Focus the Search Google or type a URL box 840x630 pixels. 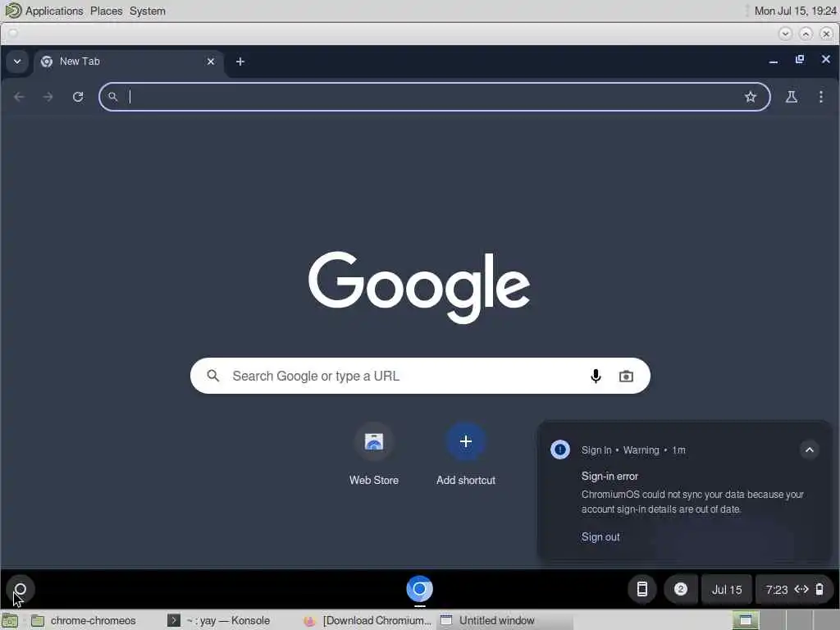point(420,376)
